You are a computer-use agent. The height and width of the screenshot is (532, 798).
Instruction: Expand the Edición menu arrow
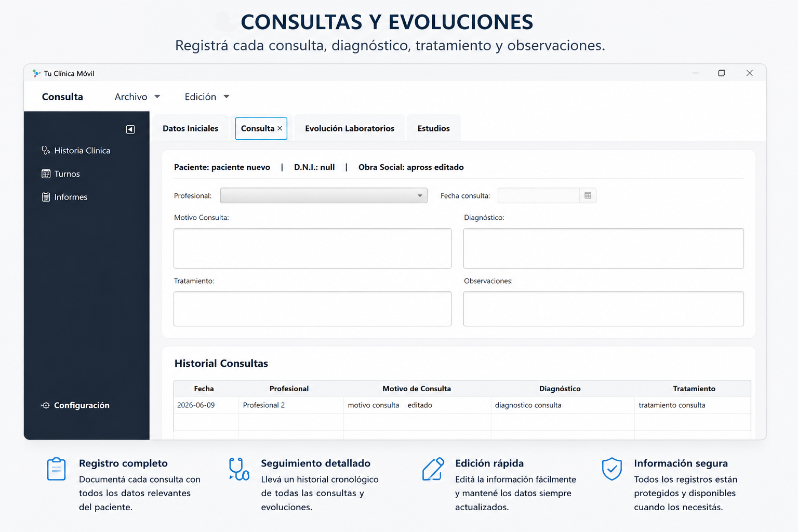227,97
